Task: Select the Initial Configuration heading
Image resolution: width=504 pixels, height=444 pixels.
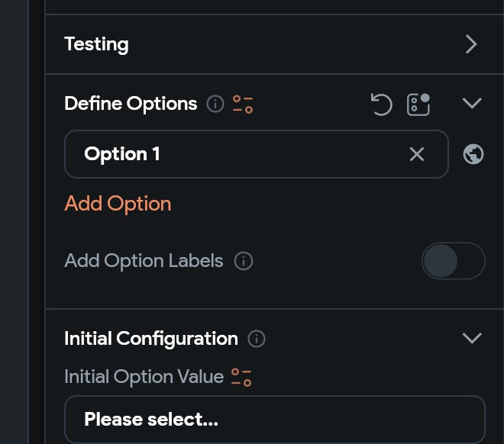Action: click(151, 339)
